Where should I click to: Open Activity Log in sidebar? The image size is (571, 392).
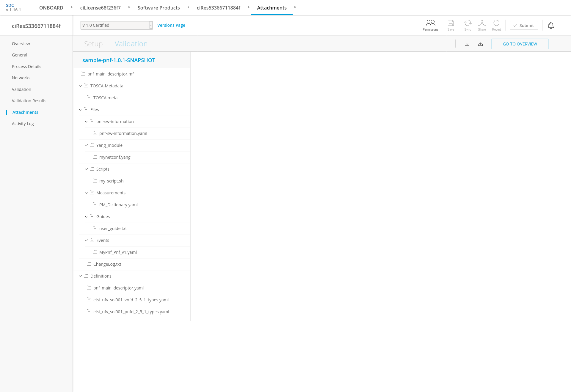(23, 124)
